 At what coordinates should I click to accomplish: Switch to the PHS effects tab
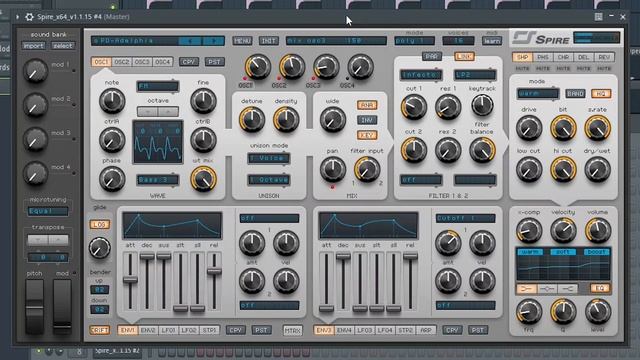[543, 58]
